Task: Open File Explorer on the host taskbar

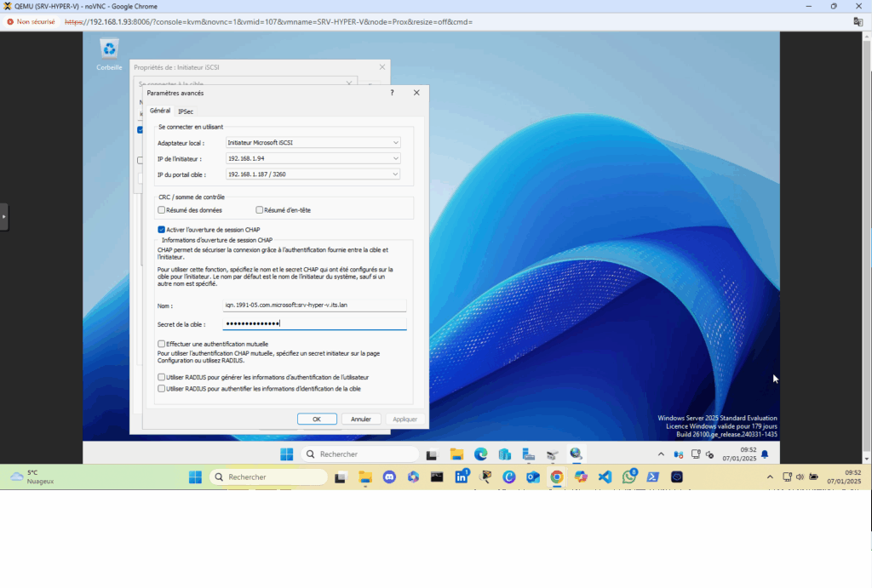Action: [364, 477]
